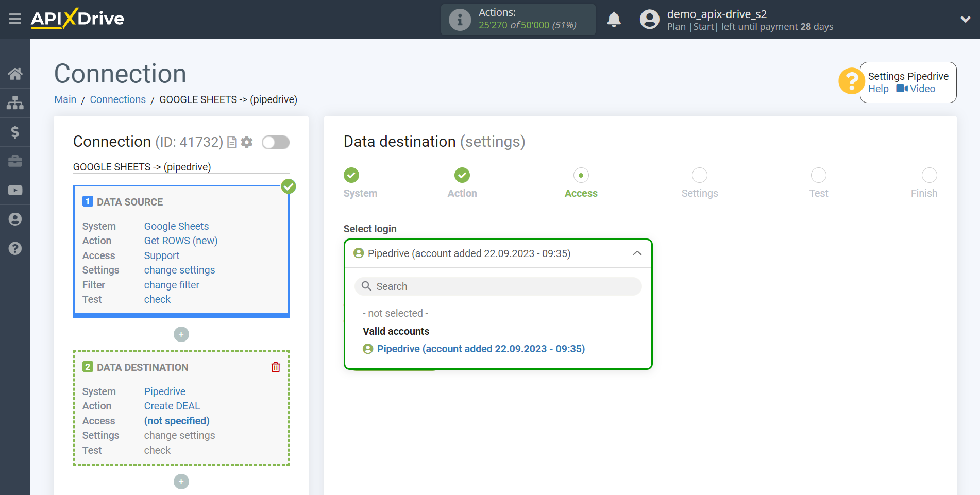Go to the Finish step

[x=930, y=175]
